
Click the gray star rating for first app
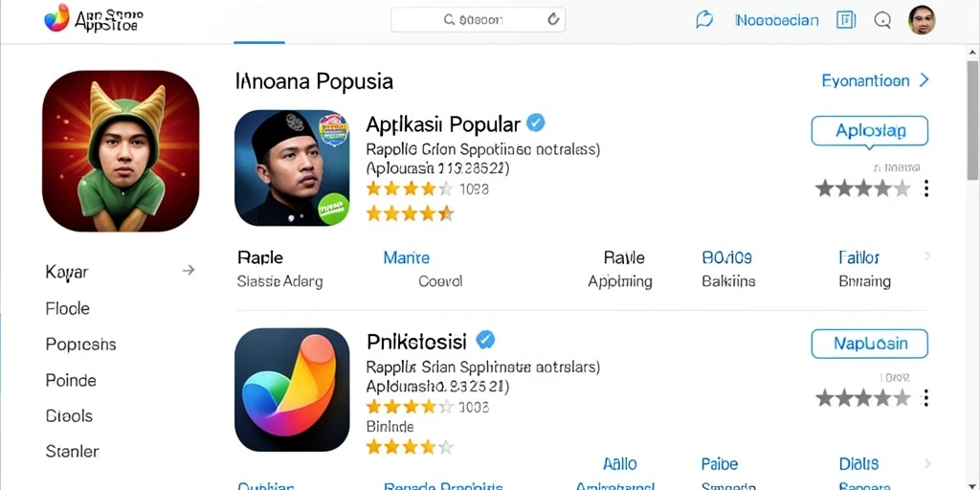[x=863, y=189]
